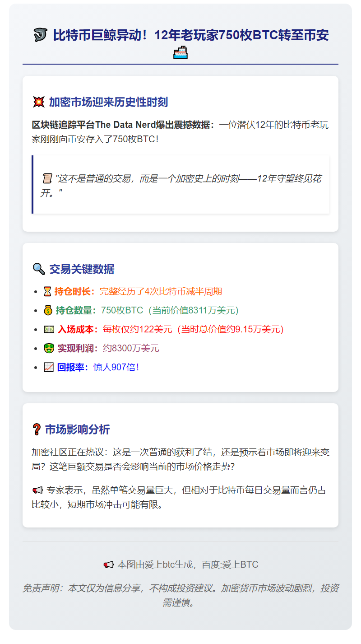Click the whale emoji in the title
Viewport: 361px width, 644px height.
tap(41, 35)
